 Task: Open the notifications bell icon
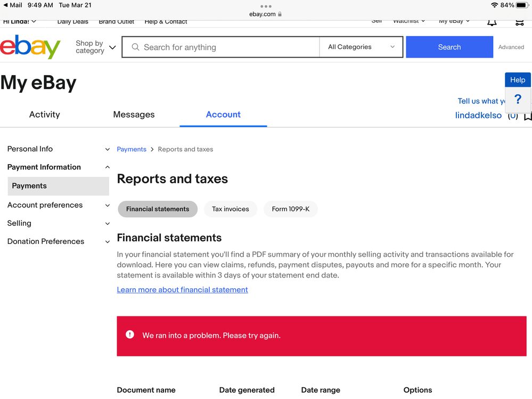point(492,22)
